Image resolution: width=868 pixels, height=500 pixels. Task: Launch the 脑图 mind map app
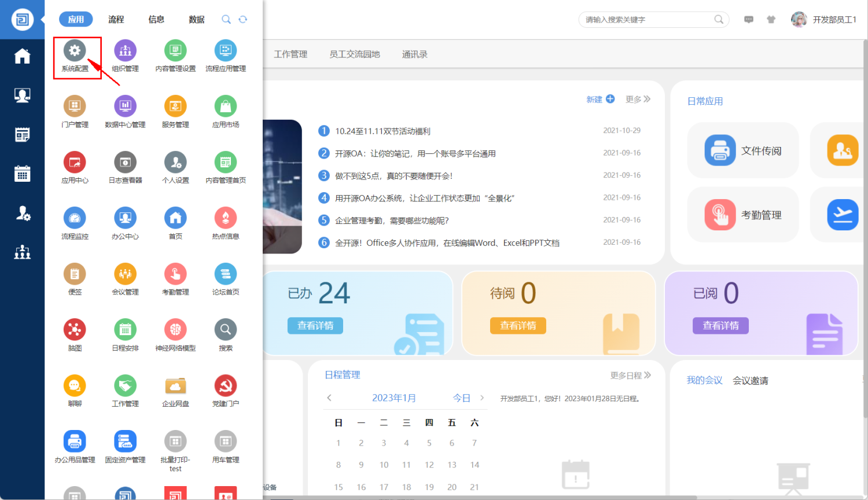[75, 330]
